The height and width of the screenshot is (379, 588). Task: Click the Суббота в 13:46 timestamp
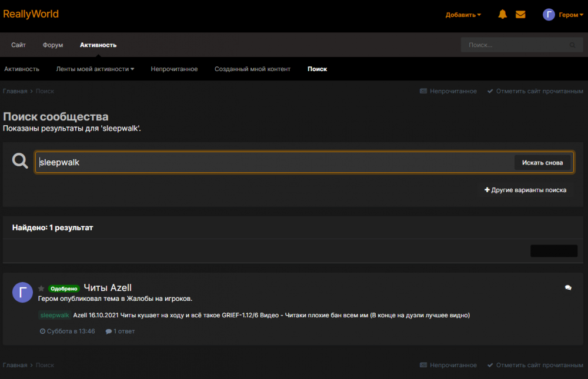68,331
